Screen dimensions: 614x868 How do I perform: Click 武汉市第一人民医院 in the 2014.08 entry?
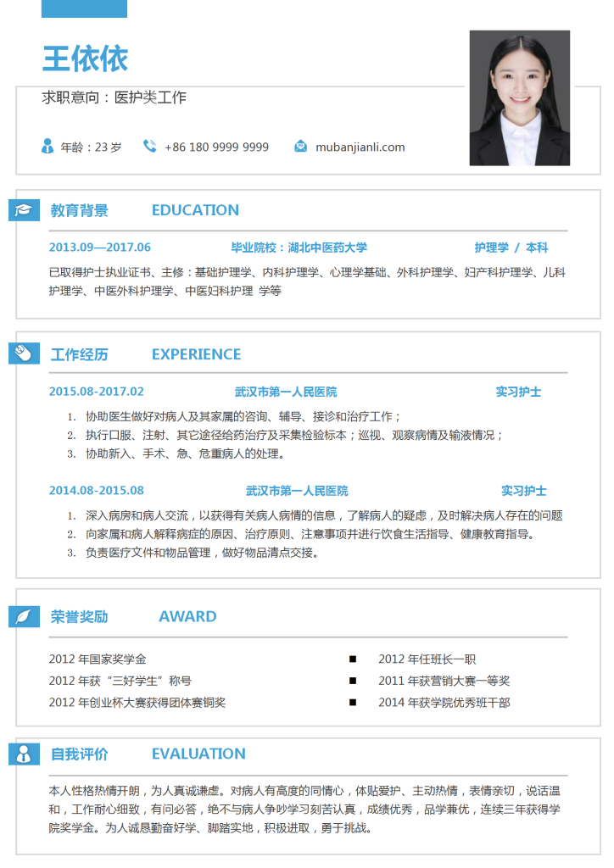(297, 491)
